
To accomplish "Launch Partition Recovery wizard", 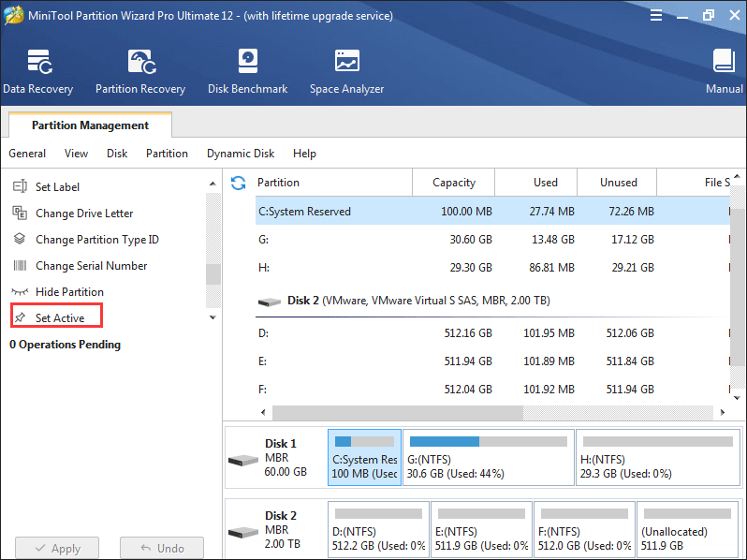I will [x=140, y=72].
